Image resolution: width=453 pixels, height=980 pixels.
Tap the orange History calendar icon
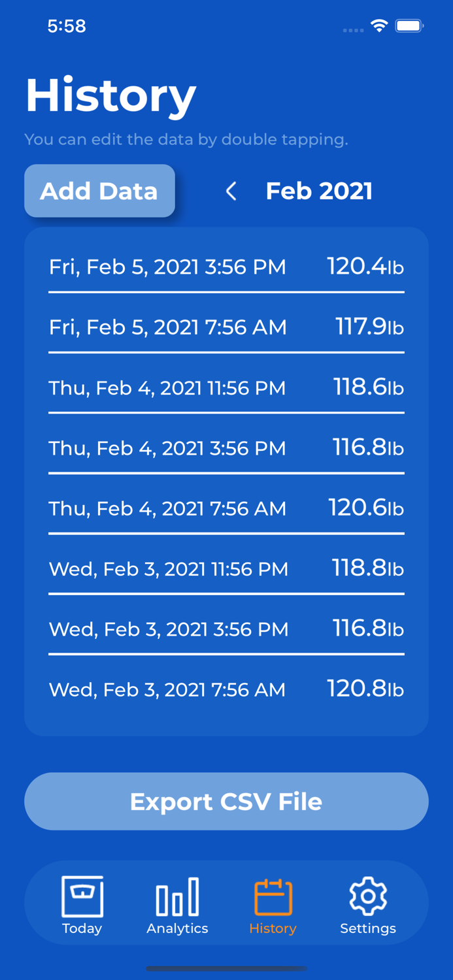click(x=273, y=896)
